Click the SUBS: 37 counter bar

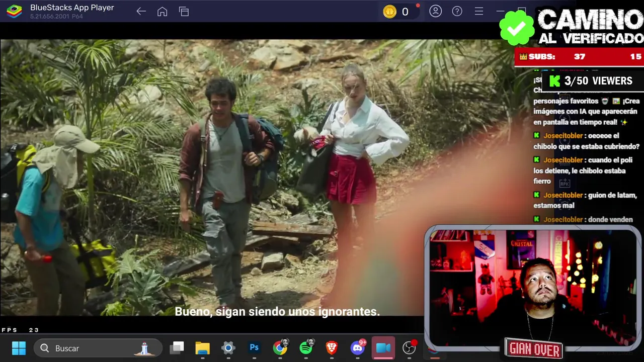tap(579, 57)
